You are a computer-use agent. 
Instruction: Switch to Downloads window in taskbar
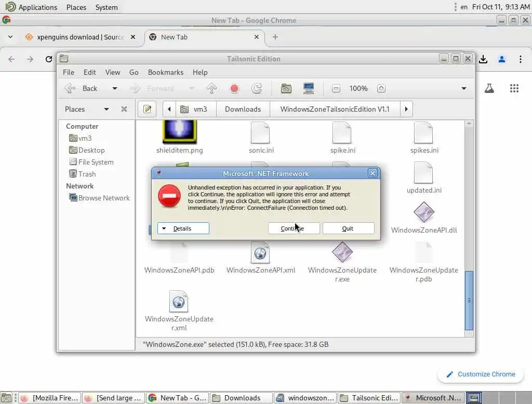(x=241, y=398)
